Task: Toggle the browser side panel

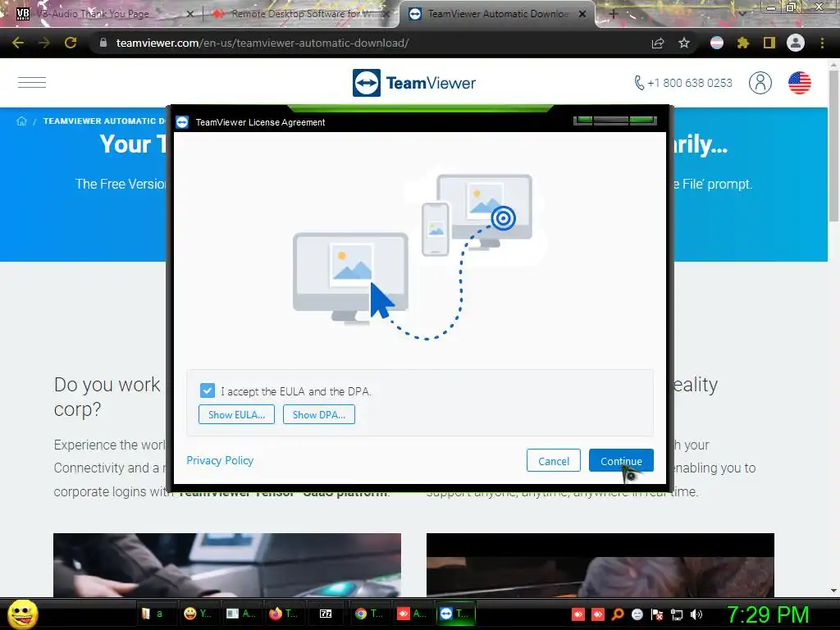Action: (769, 43)
